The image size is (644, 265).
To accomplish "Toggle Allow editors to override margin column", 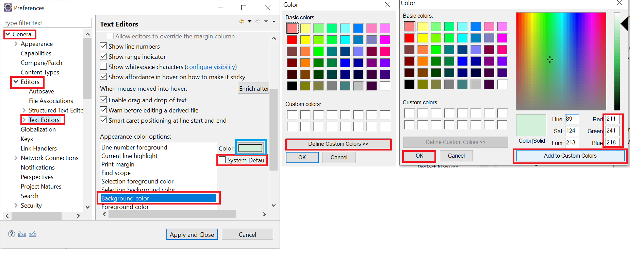I will click(110, 36).
